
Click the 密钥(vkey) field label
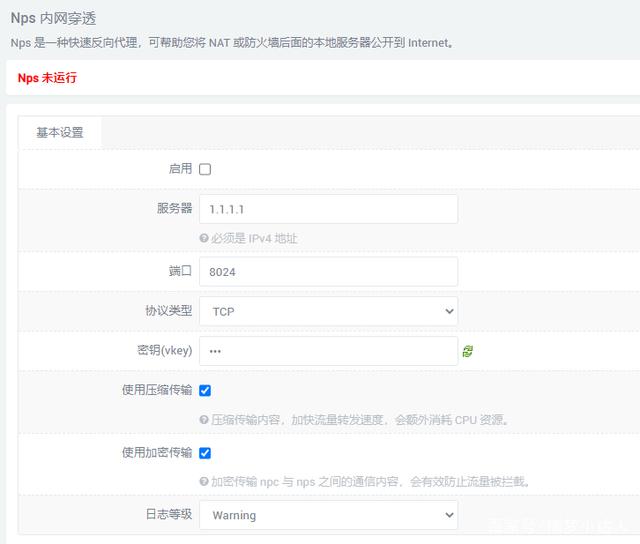164,351
